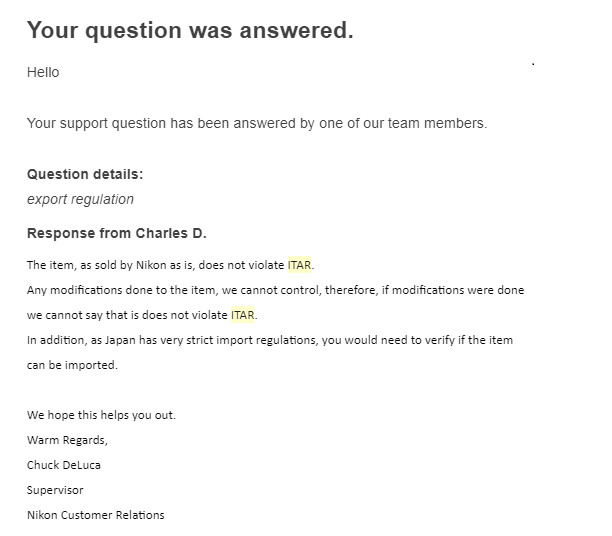Click the first highlighted ITAR word
This screenshot has height=536, width=612.
coord(299,265)
